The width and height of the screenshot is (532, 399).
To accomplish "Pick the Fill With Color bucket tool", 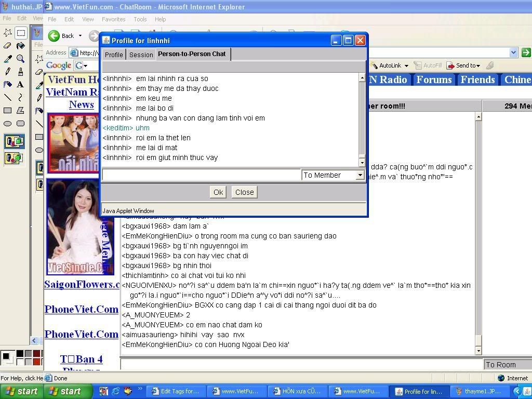I will [x=21, y=46].
